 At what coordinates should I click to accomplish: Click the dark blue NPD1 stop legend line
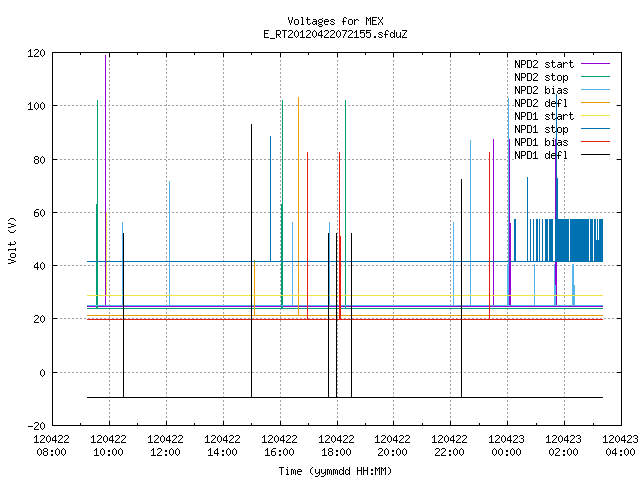click(x=595, y=129)
